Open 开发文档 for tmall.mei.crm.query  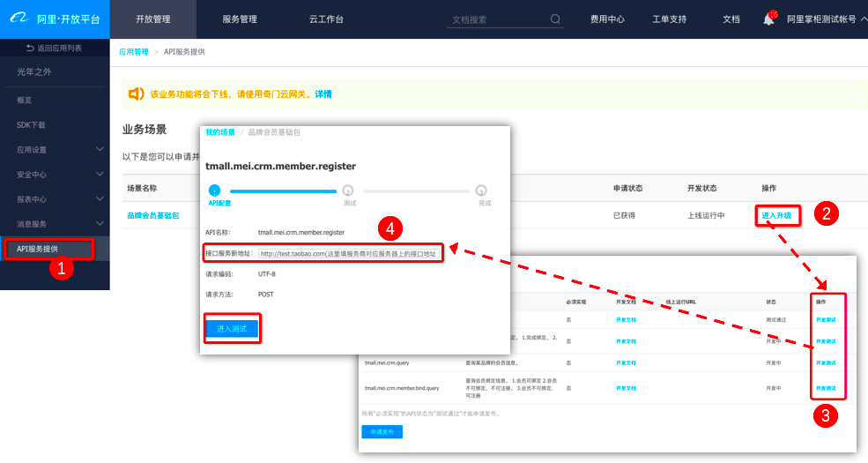click(626, 363)
